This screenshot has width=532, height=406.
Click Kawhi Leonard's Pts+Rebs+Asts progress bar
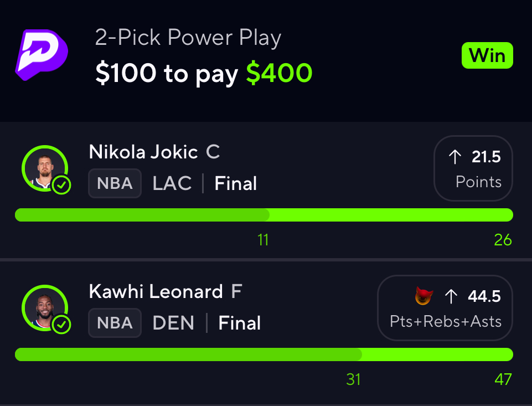pos(264,354)
